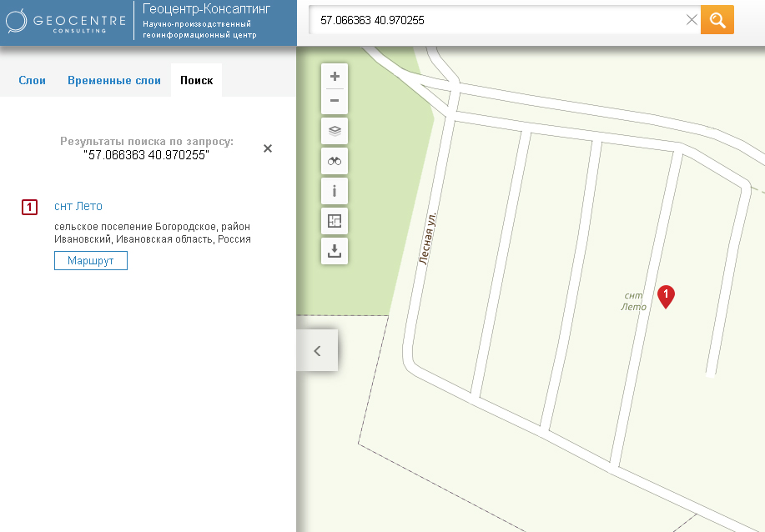Open the Временные слои tab
Screen dimensions: 765x532
pyautogui.click(x=114, y=80)
